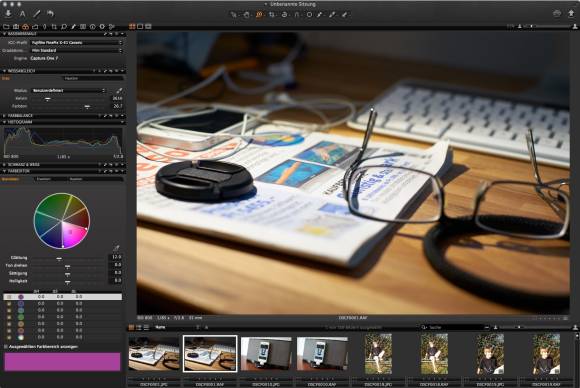Image resolution: width=580 pixels, height=388 pixels.
Task: Toggle the green color range checkbox
Action: click(x=9, y=317)
